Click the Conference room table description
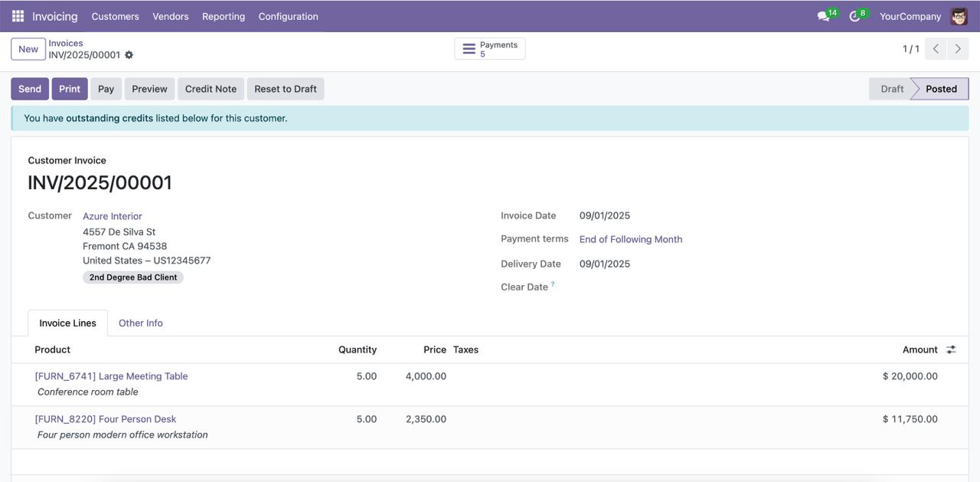The height and width of the screenshot is (482, 980). click(88, 392)
